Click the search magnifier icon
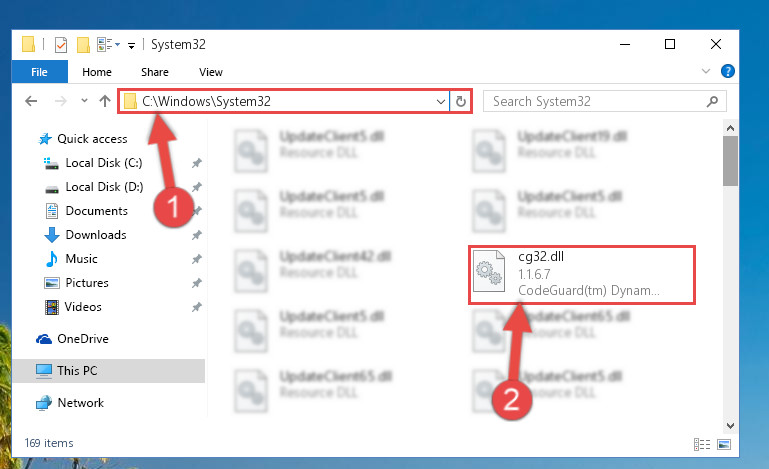769x469 pixels. (712, 102)
